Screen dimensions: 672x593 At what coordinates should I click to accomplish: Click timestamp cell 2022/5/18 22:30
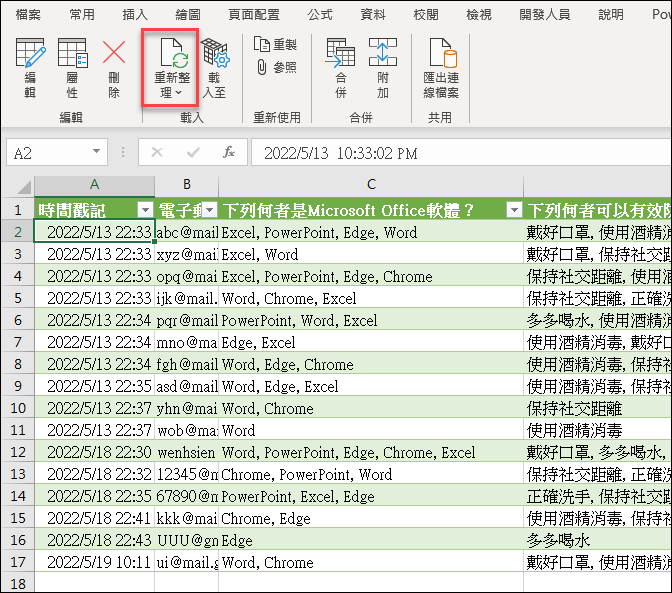pos(94,452)
